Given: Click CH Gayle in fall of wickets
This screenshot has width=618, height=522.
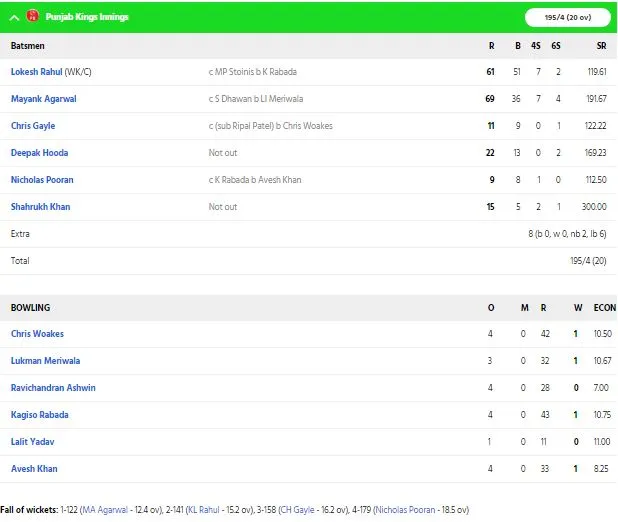Looking at the screenshot, I should click(298, 510).
